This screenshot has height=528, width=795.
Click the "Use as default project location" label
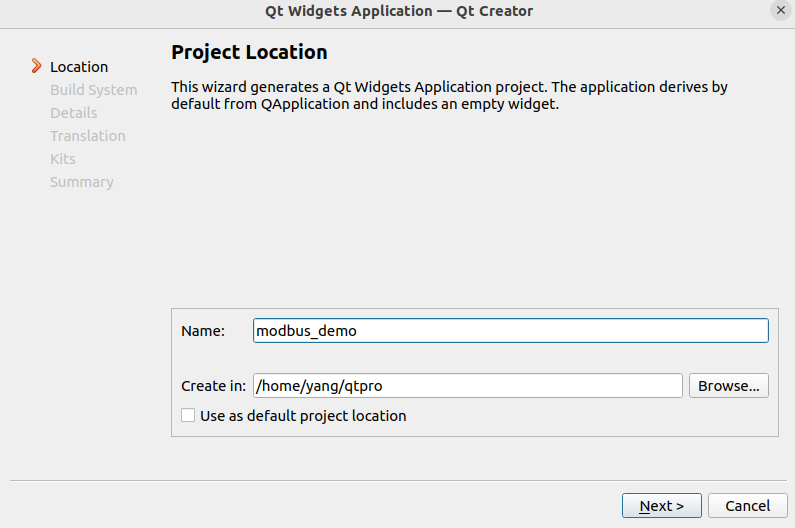click(x=303, y=416)
